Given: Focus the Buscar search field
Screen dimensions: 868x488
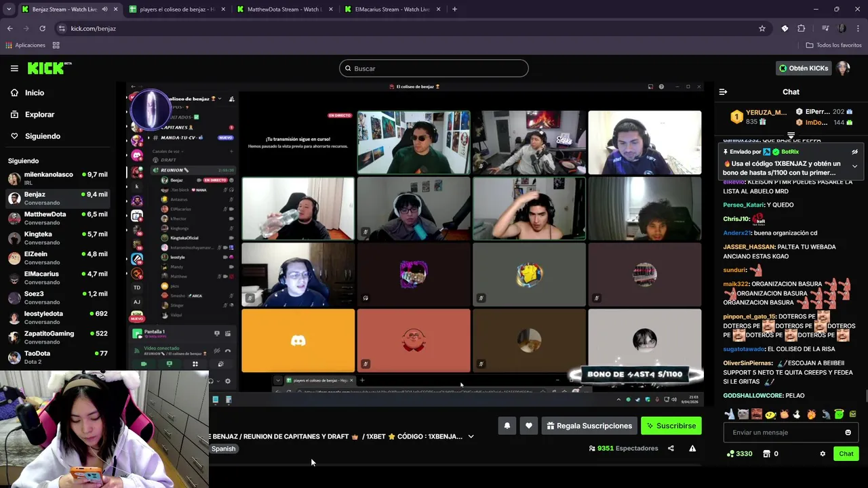Looking at the screenshot, I should pos(434,68).
